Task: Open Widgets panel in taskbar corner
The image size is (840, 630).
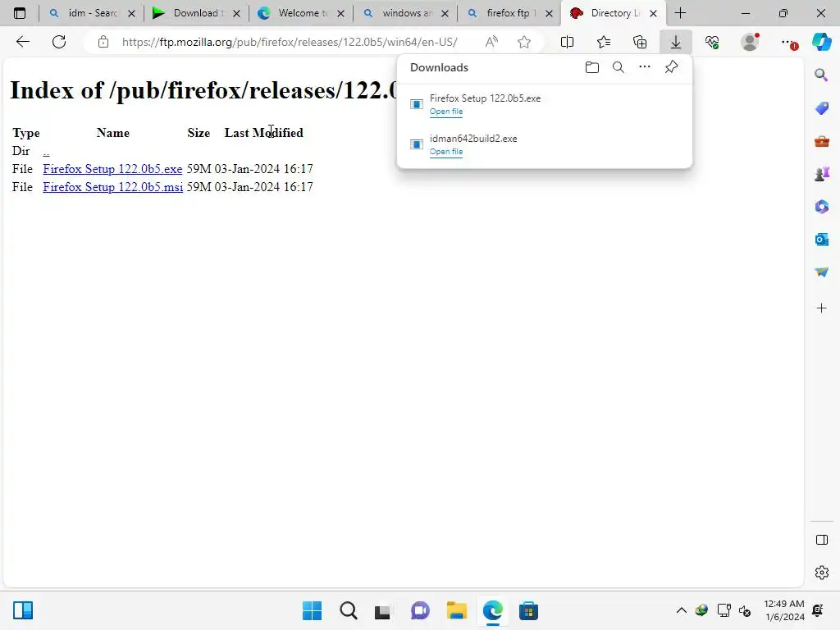Action: point(23,610)
